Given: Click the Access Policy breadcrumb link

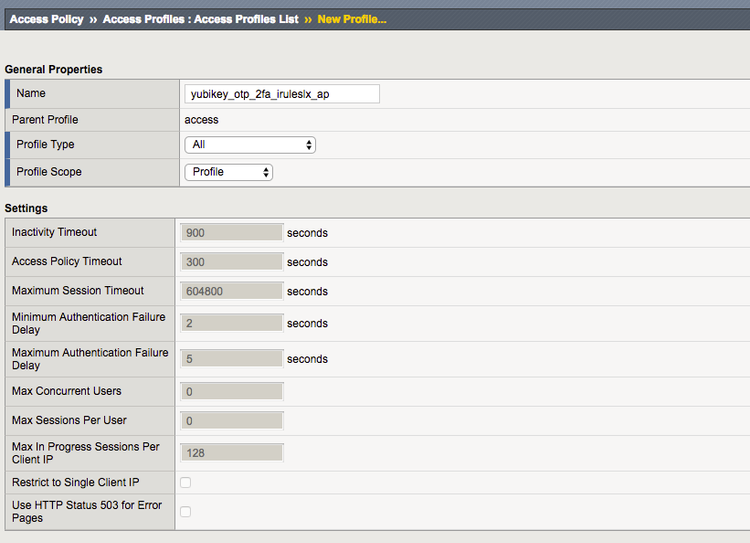Looking at the screenshot, I should click(x=46, y=19).
